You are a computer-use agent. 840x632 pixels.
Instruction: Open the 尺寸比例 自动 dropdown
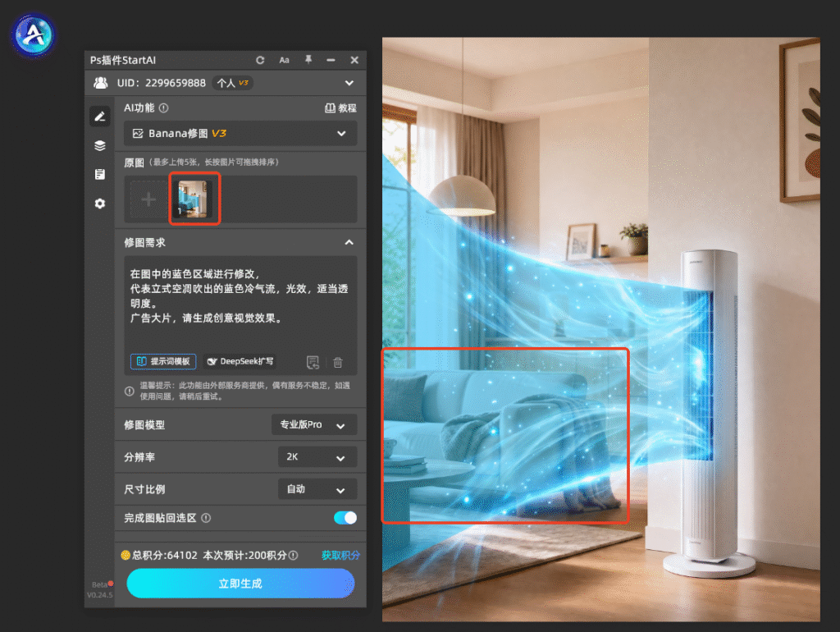click(317, 489)
